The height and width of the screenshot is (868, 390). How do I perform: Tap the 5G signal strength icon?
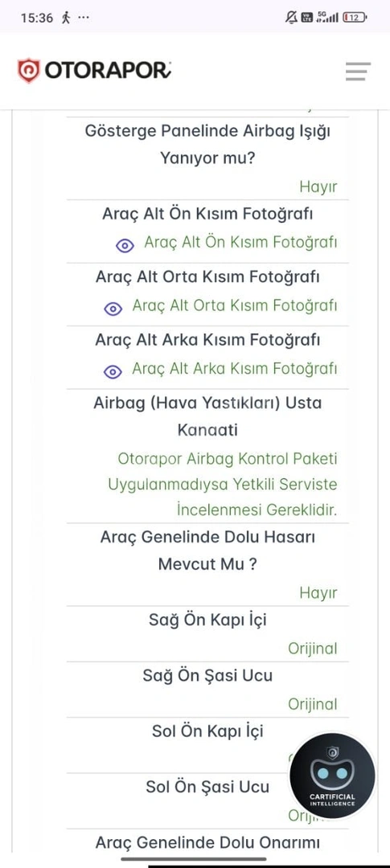tap(326, 17)
